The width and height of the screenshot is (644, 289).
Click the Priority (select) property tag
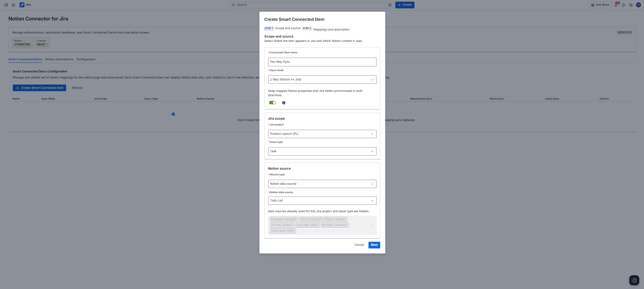[x=282, y=225]
